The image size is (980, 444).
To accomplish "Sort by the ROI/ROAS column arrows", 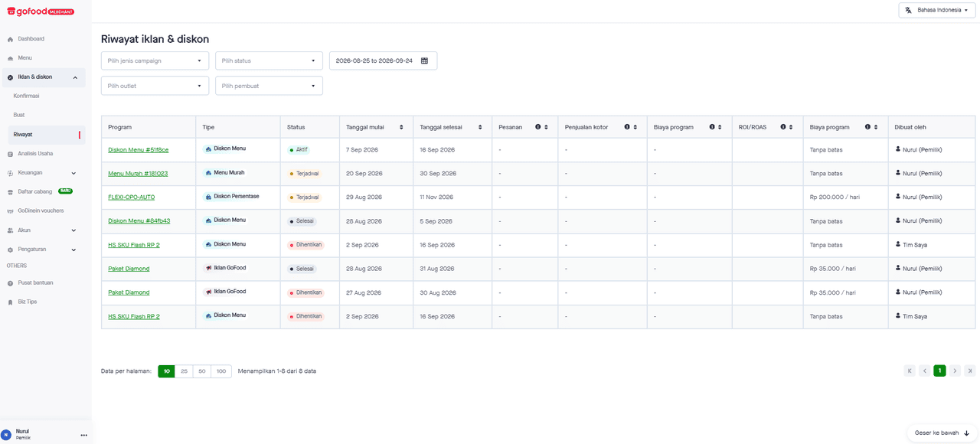I will [792, 127].
